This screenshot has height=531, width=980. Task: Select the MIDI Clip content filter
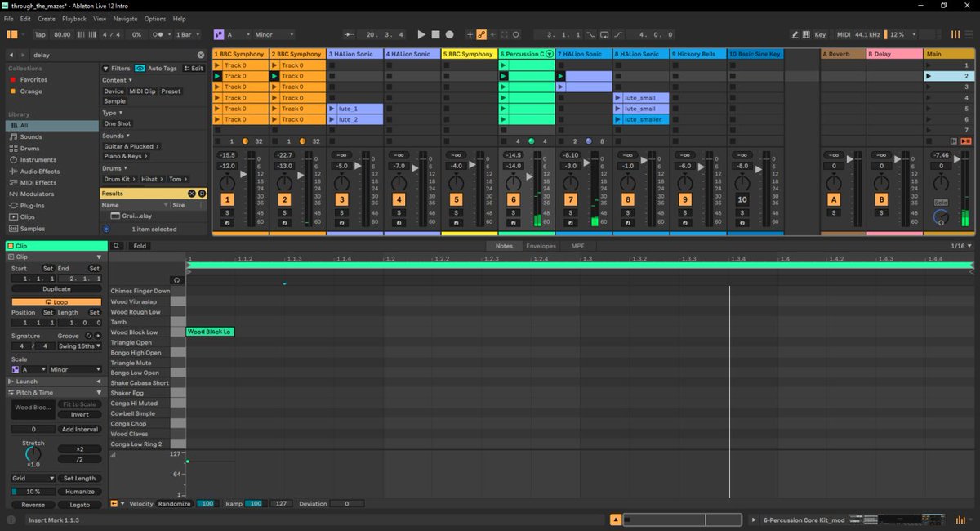click(x=143, y=91)
